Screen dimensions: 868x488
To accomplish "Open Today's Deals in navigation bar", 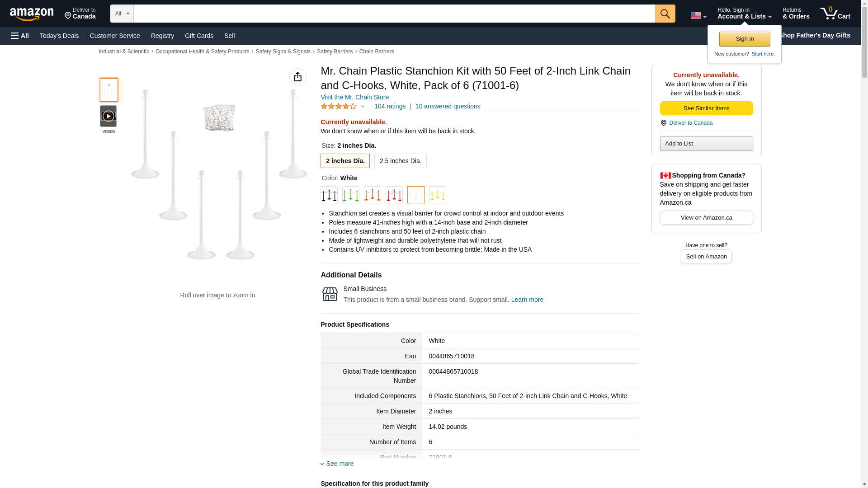I will point(59,36).
